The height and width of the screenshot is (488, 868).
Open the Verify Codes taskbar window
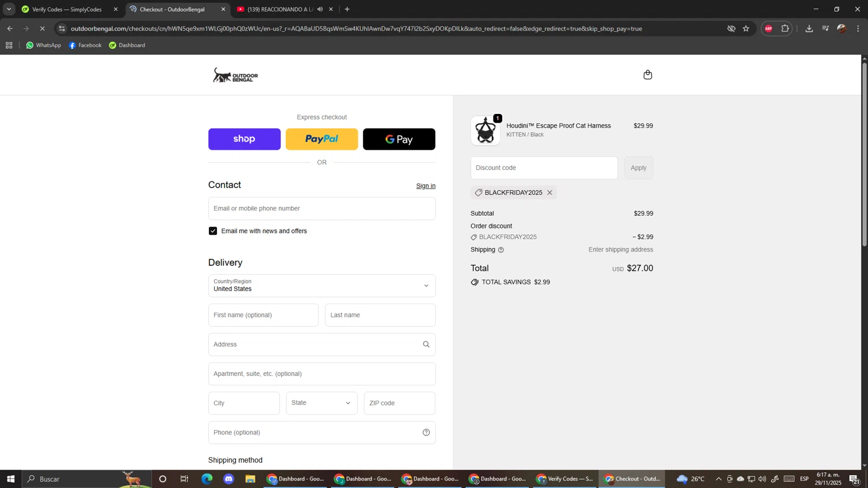coord(564,479)
